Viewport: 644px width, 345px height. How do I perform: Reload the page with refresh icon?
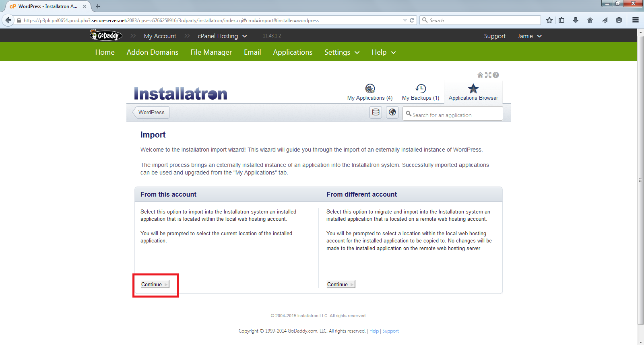point(412,20)
